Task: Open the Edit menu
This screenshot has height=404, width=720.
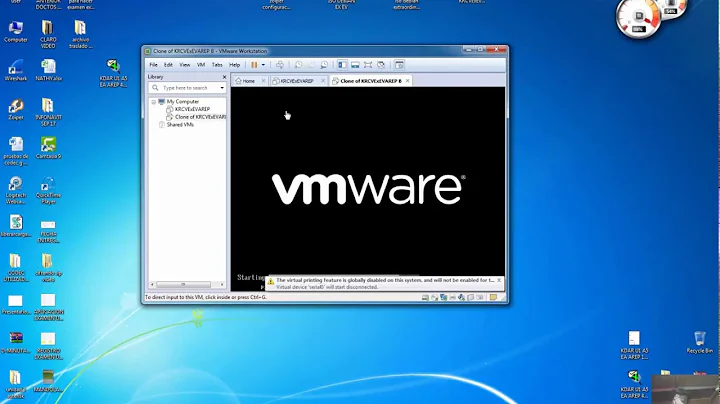Action: point(169,65)
